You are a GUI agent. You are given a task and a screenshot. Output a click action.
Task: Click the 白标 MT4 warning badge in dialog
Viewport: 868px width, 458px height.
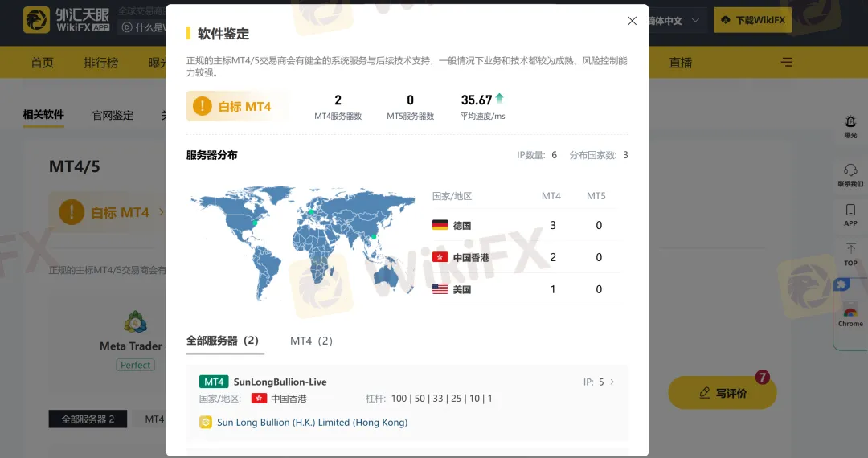click(236, 106)
